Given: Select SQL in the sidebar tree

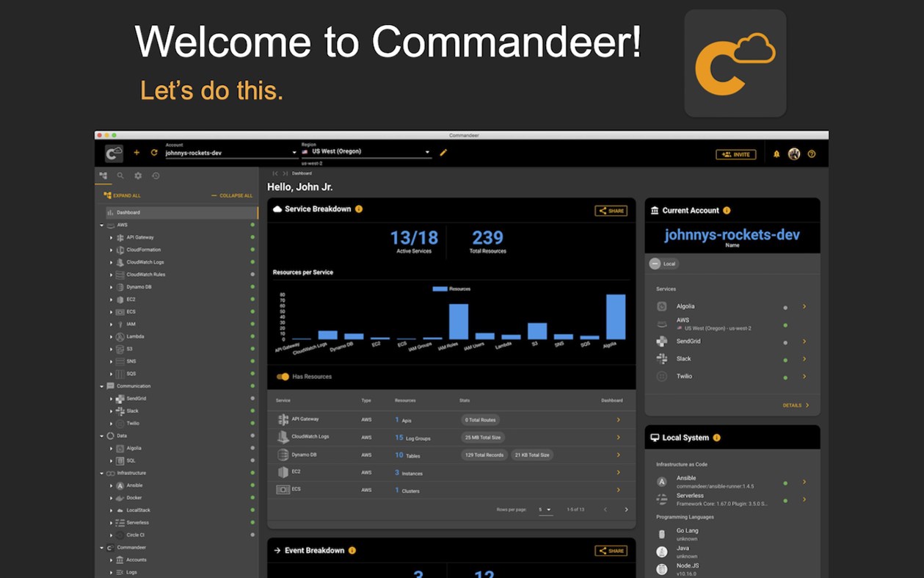Looking at the screenshot, I should tap(131, 460).
